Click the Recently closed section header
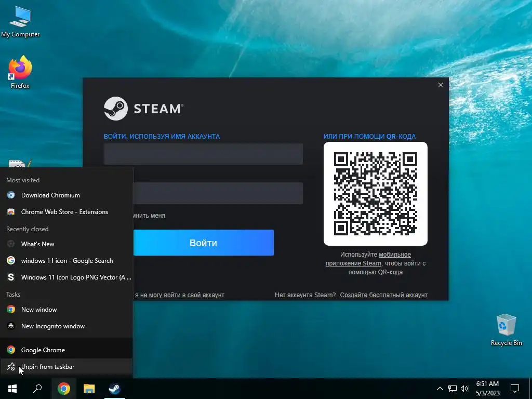Viewport: 532px width, 399px height. [x=27, y=229]
